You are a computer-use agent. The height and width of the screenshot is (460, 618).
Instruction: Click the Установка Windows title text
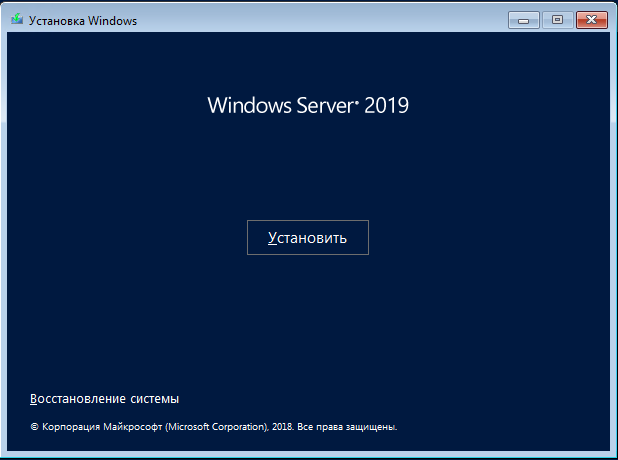click(x=83, y=20)
